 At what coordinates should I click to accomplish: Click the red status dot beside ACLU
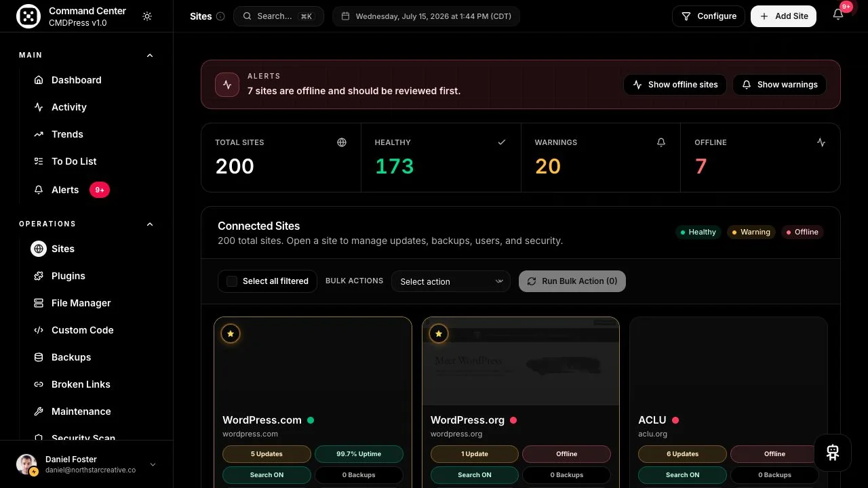tap(675, 420)
